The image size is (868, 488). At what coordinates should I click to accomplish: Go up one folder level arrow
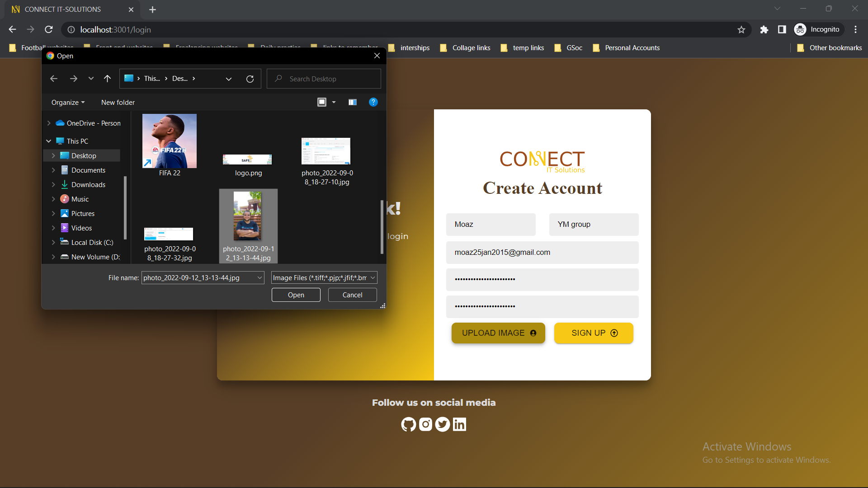point(107,79)
